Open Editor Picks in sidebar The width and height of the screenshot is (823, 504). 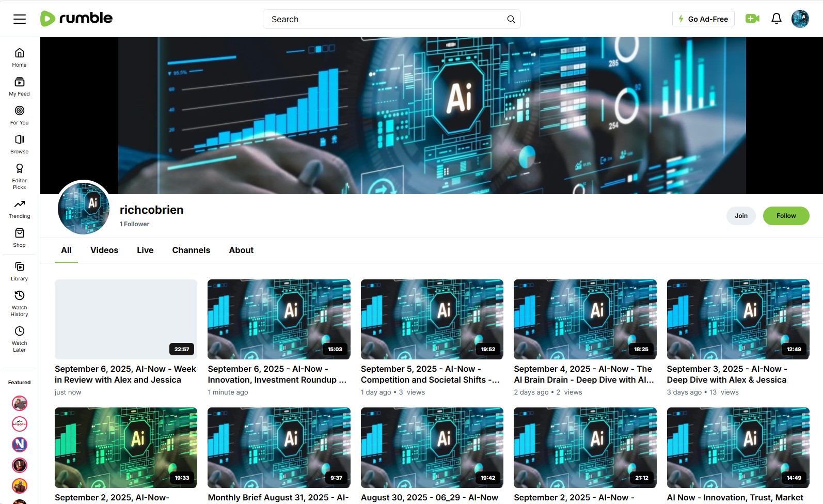coord(20,176)
